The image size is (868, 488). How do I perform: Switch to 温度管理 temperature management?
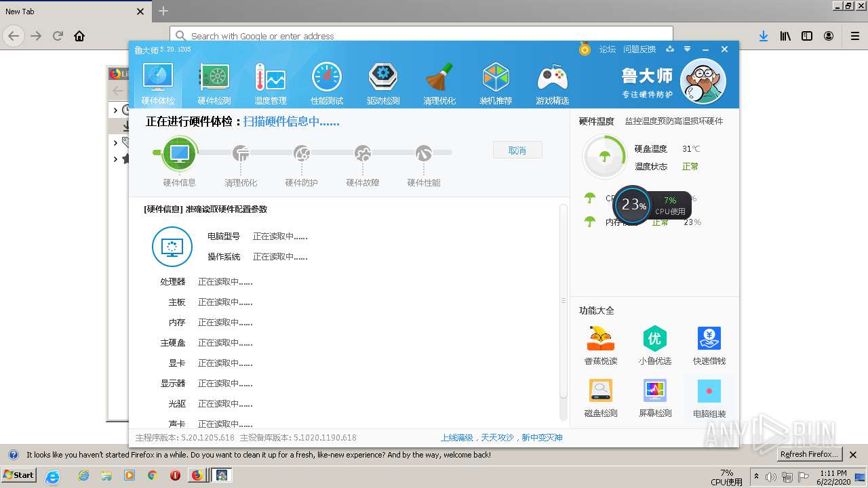(x=271, y=84)
